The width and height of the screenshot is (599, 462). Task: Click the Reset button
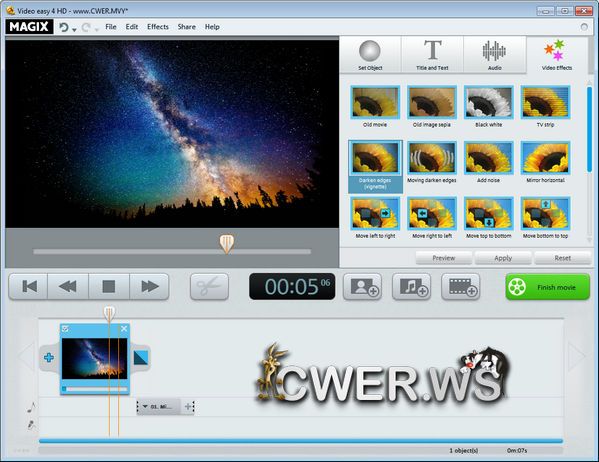coord(562,258)
